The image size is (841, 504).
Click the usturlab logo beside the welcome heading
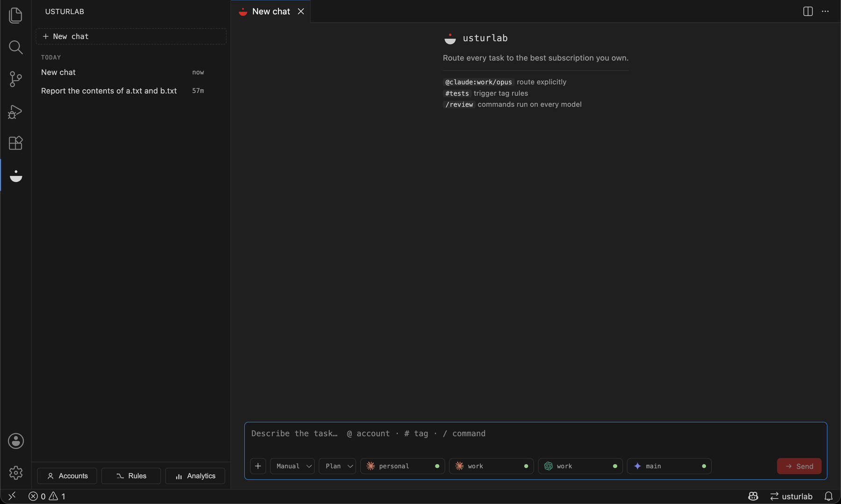click(450, 39)
